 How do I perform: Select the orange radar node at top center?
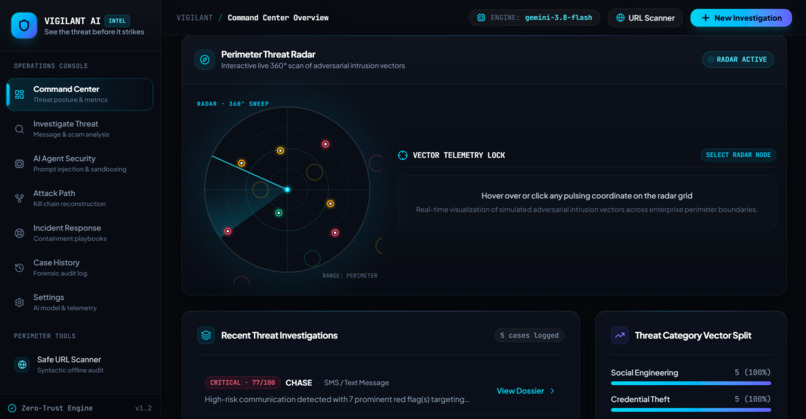point(280,151)
